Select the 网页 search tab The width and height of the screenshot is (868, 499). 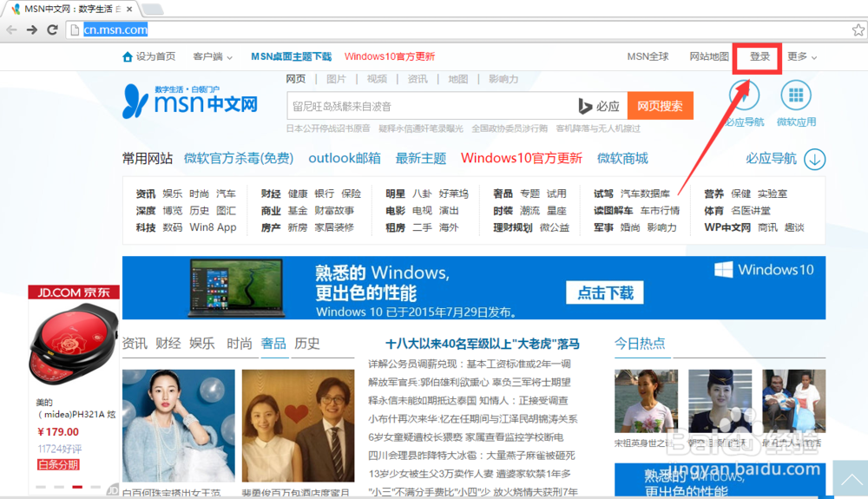point(296,79)
